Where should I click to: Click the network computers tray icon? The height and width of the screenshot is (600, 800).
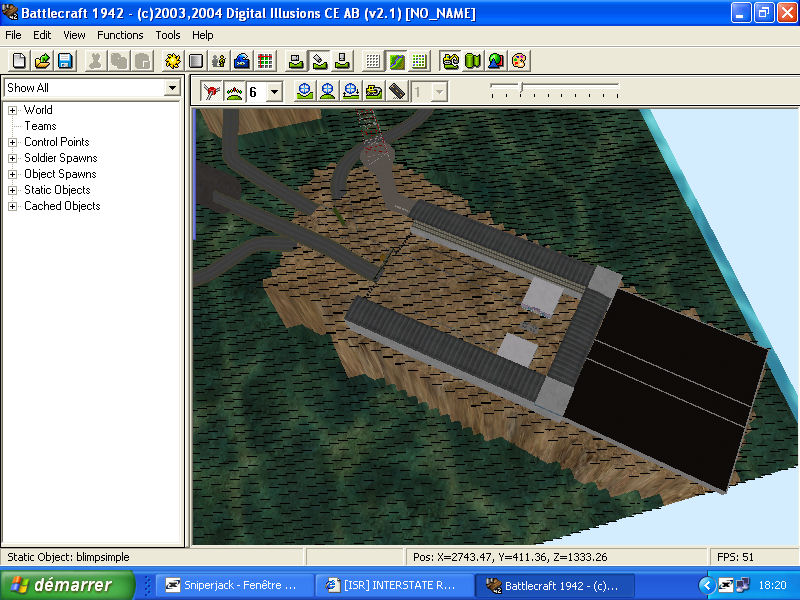click(743, 585)
